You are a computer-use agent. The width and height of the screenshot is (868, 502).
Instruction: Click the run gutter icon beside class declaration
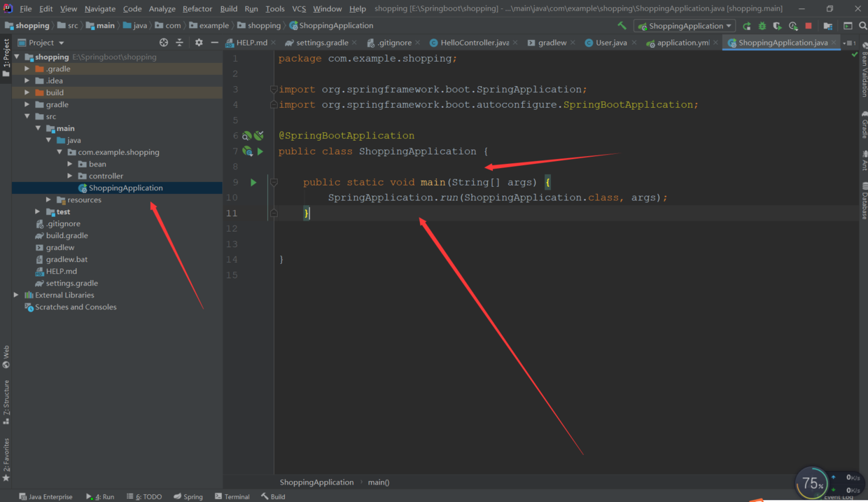point(260,151)
